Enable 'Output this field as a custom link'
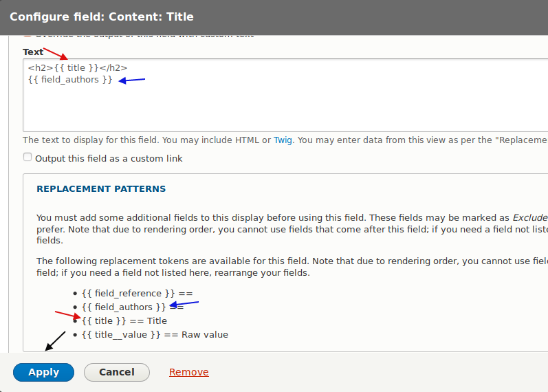The image size is (548, 392). pyautogui.click(x=28, y=157)
